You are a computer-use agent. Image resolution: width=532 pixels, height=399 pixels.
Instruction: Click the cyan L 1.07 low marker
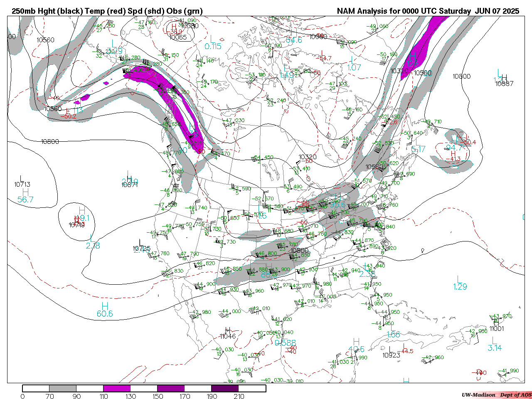pos(354,64)
